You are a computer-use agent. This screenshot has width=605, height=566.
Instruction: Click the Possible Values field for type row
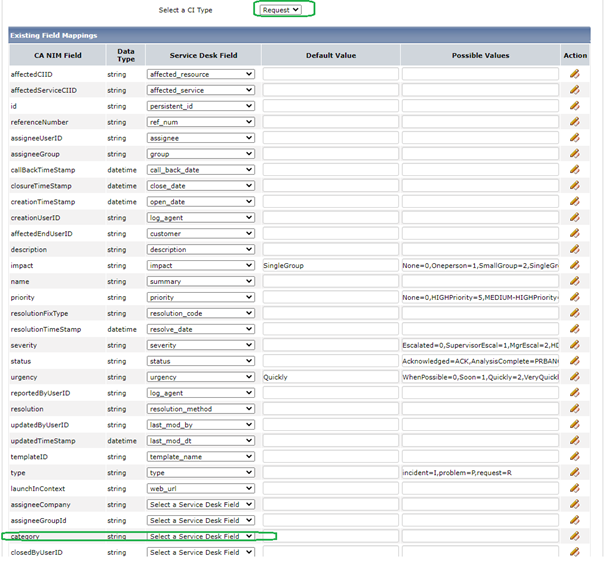(480, 472)
